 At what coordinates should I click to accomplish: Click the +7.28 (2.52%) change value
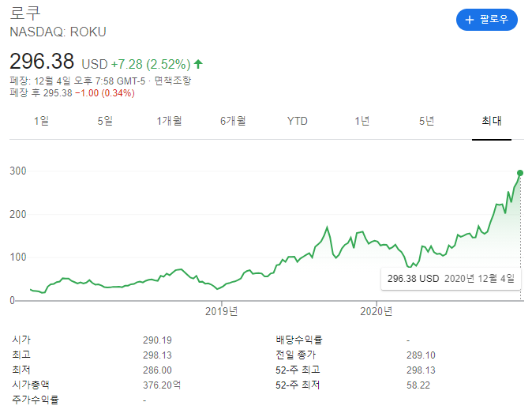coord(151,64)
